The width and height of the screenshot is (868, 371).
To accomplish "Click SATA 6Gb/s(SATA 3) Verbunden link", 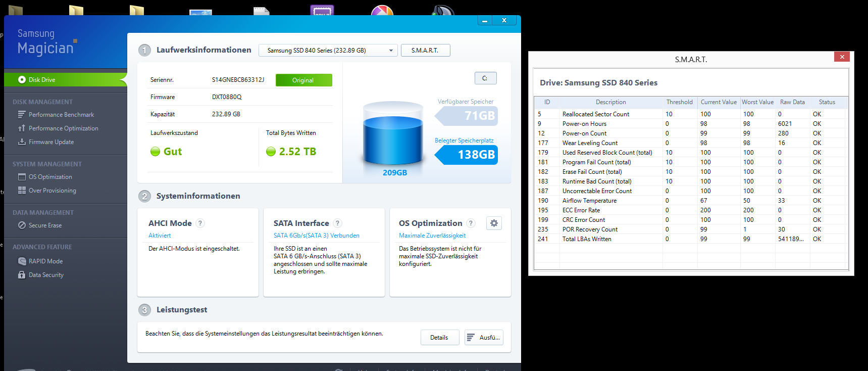I will tap(317, 236).
